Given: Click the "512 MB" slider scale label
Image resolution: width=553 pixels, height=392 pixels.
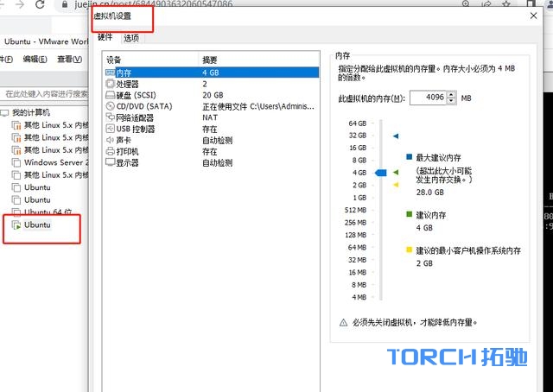Looking at the screenshot, I should coord(355,210).
